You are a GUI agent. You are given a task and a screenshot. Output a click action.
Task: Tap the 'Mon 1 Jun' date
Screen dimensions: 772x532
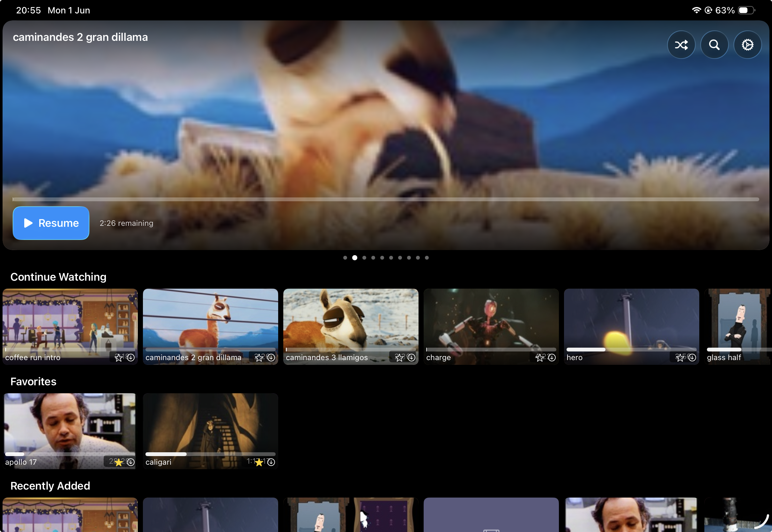pos(69,10)
